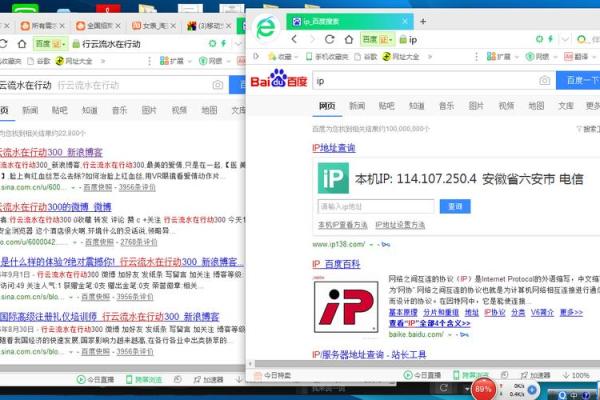This screenshot has width=600, height=400.
Task: Click the green iP icon beside 本机IP
Action: pos(333,178)
